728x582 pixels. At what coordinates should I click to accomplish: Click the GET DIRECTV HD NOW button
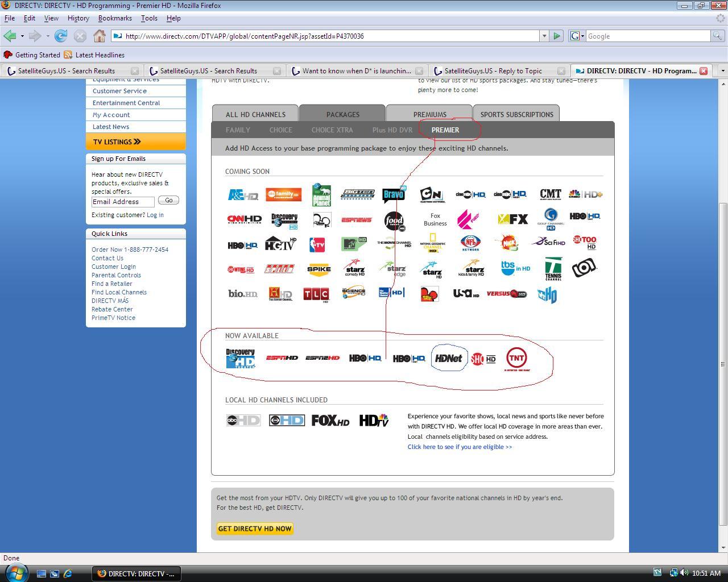pyautogui.click(x=255, y=529)
